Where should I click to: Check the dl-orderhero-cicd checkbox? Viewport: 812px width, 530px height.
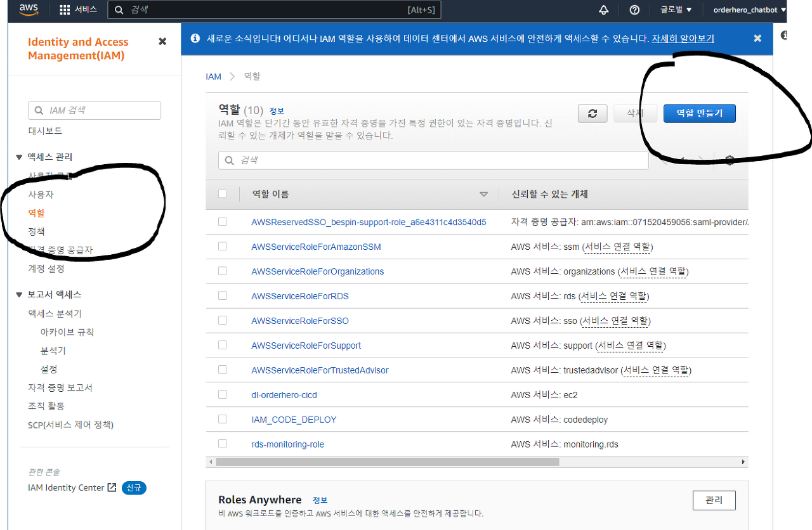[222, 394]
